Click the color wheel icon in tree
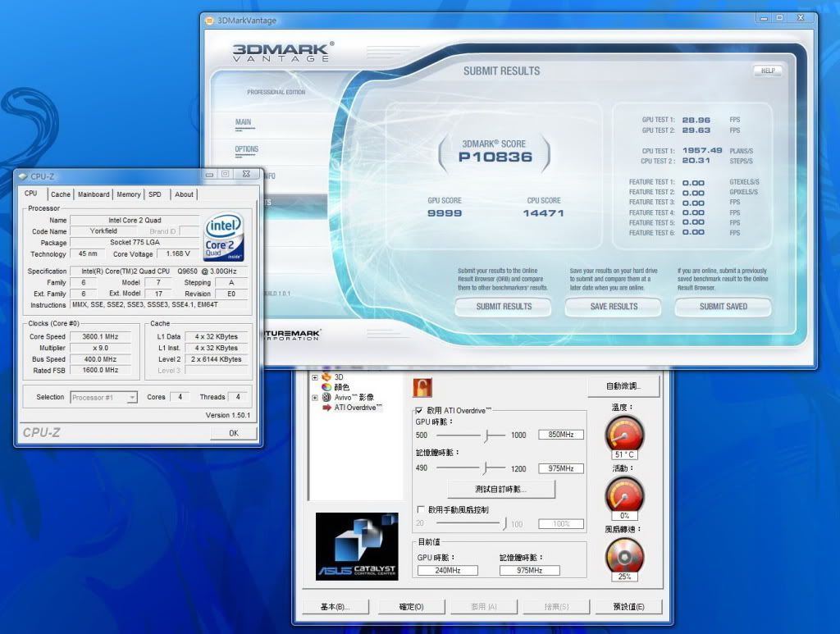The image size is (840, 634). pyautogui.click(x=326, y=387)
